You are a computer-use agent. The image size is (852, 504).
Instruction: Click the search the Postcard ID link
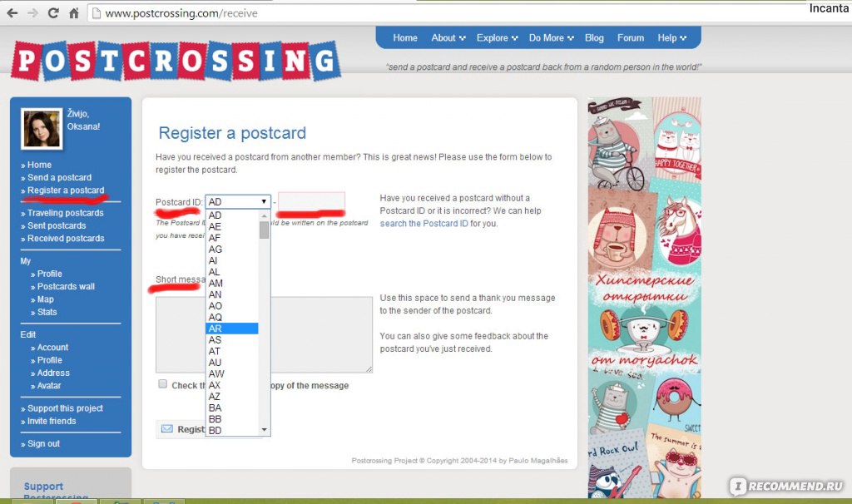tap(424, 224)
